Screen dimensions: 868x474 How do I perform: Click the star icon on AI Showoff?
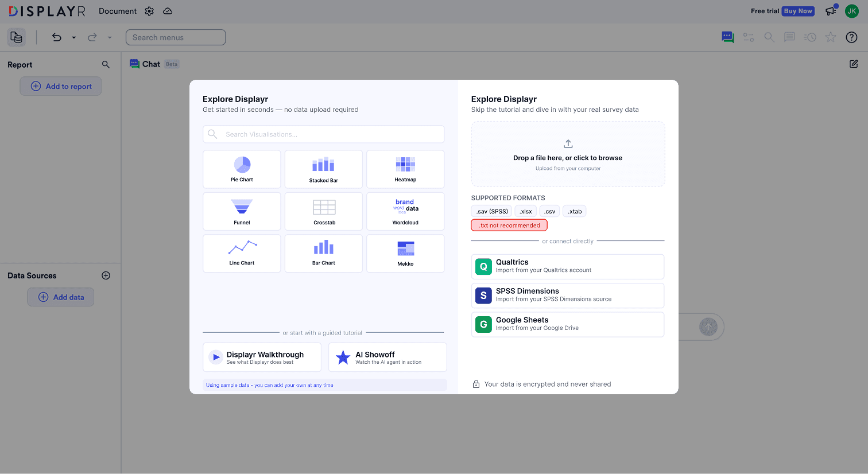343,357
